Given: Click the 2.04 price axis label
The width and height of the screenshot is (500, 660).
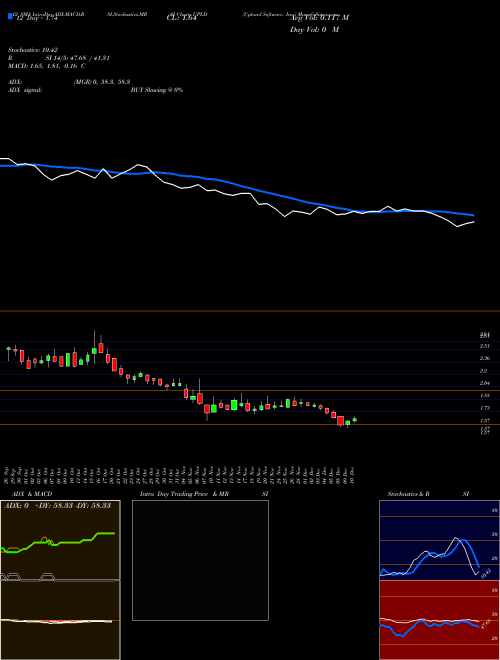Looking at the screenshot, I should point(485,383).
